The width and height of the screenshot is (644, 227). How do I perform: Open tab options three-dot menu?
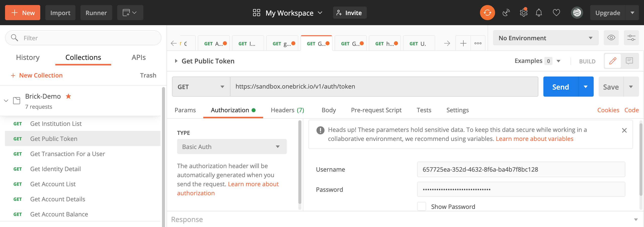[x=478, y=43]
